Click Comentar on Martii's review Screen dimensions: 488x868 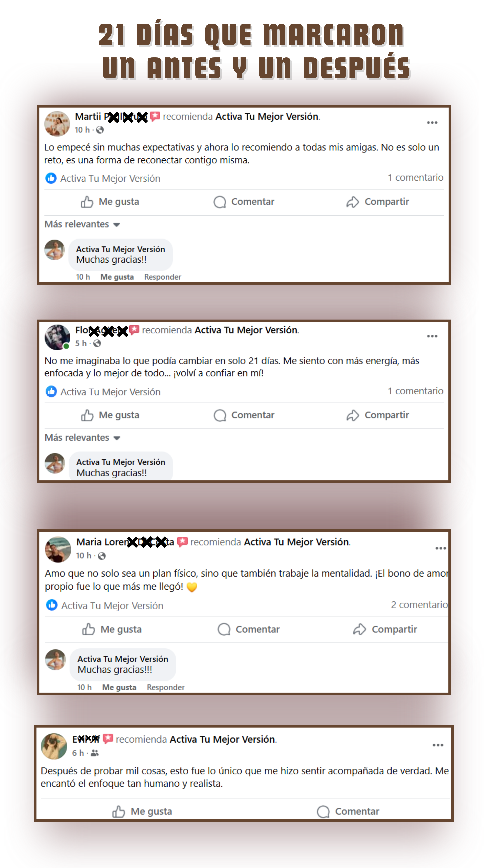(244, 202)
